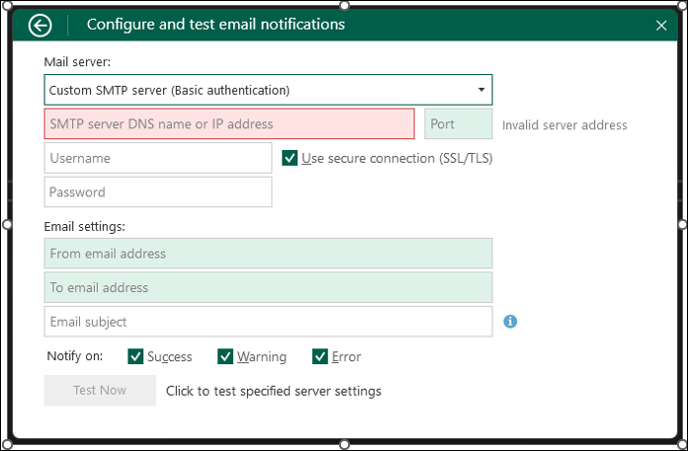
Task: Click the From email address field
Action: [268, 254]
